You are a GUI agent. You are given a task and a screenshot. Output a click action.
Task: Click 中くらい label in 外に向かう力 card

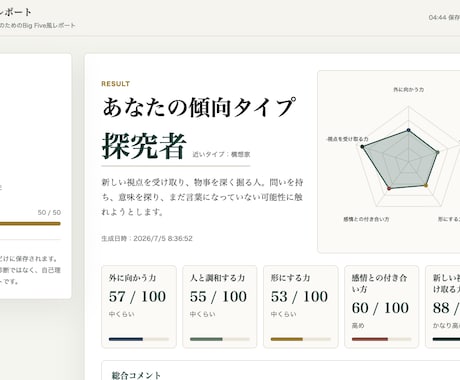[122, 314]
